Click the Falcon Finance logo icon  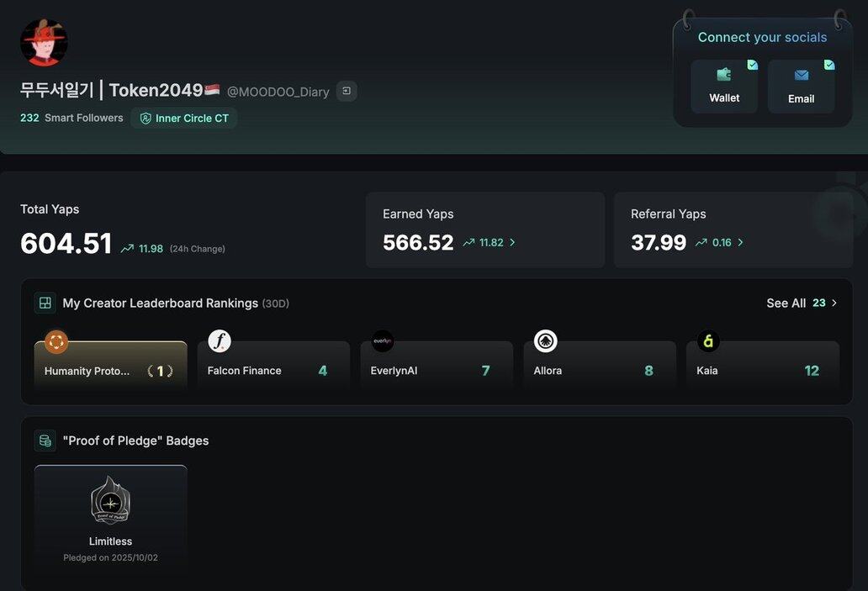pyautogui.click(x=220, y=341)
